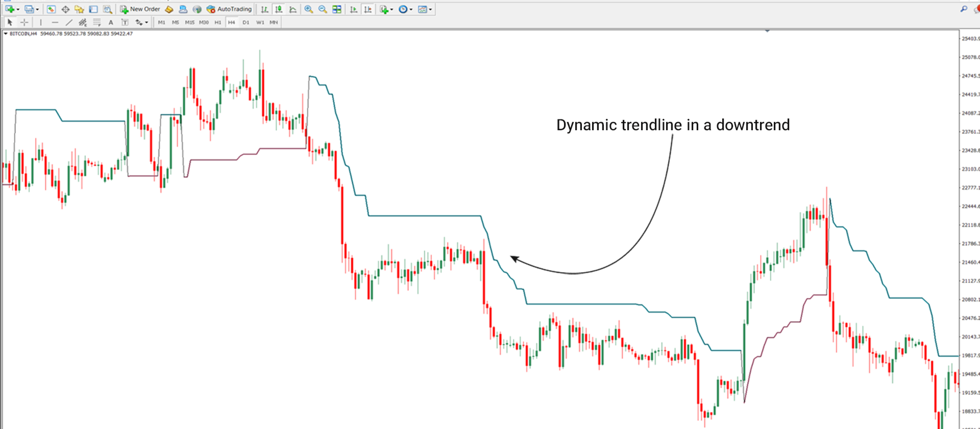Switch chart to line chart mode
This screenshot has height=429, width=980.
point(293,9)
